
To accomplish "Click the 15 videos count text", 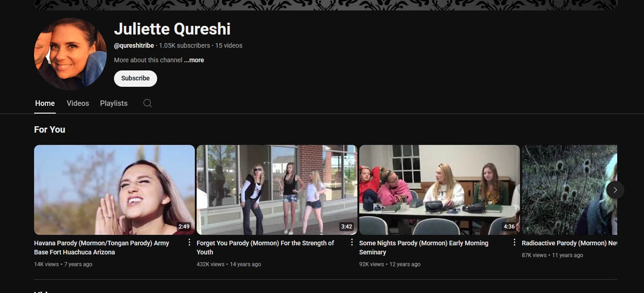I will [x=229, y=45].
